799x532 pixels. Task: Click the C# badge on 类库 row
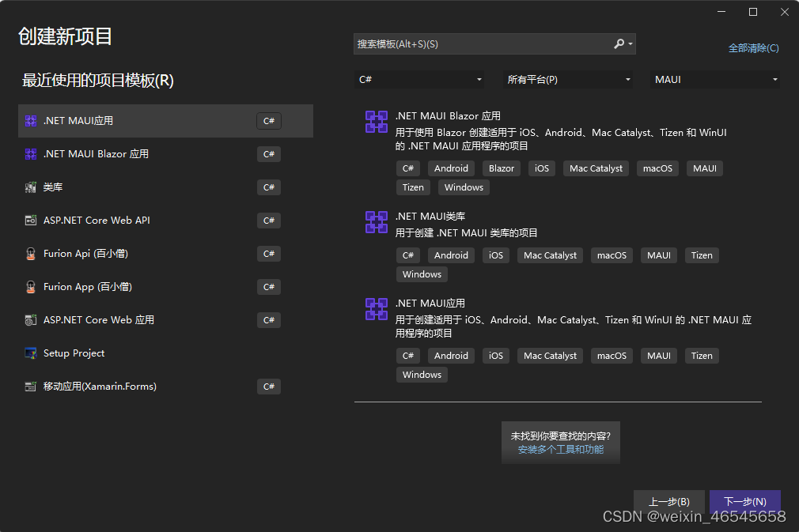click(269, 187)
